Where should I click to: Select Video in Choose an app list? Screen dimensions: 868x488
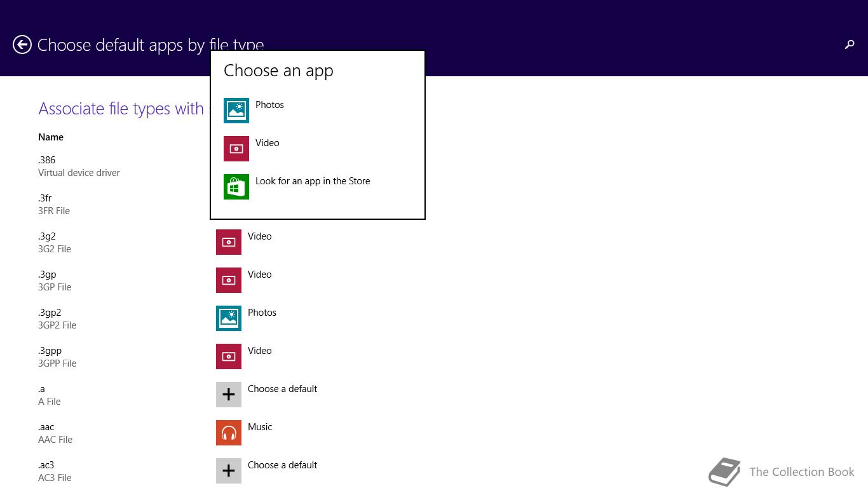268,143
